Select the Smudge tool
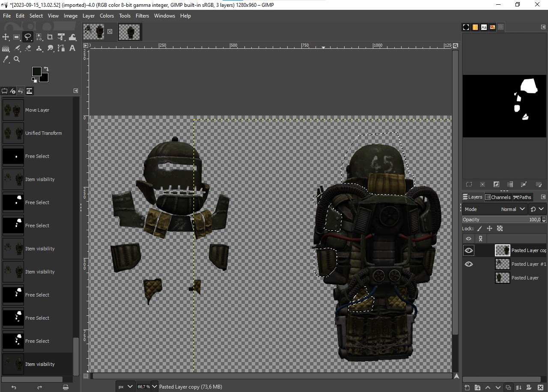Viewport: 548px width, 392px height. click(50, 48)
